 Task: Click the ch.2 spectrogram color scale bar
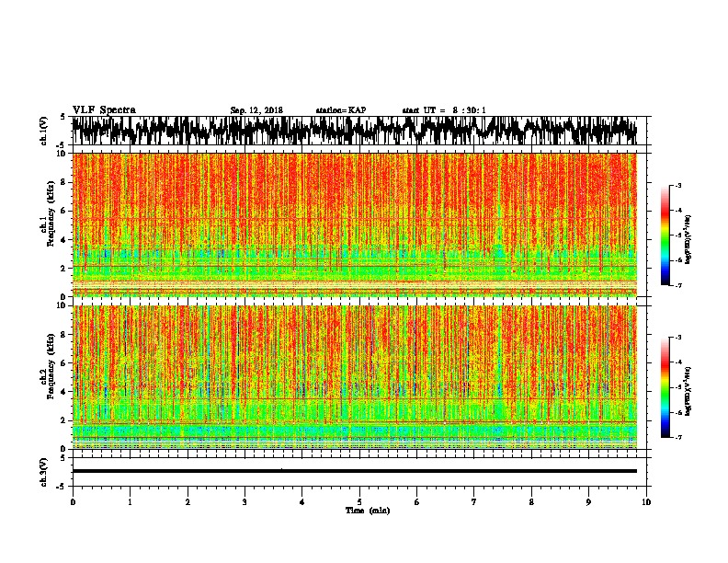(665, 387)
